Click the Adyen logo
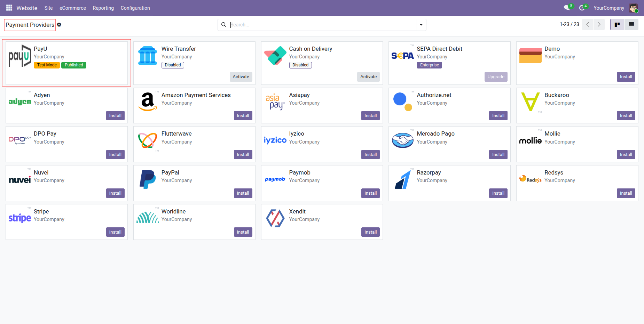Screen dimensions: 644x324 pyautogui.click(x=20, y=102)
